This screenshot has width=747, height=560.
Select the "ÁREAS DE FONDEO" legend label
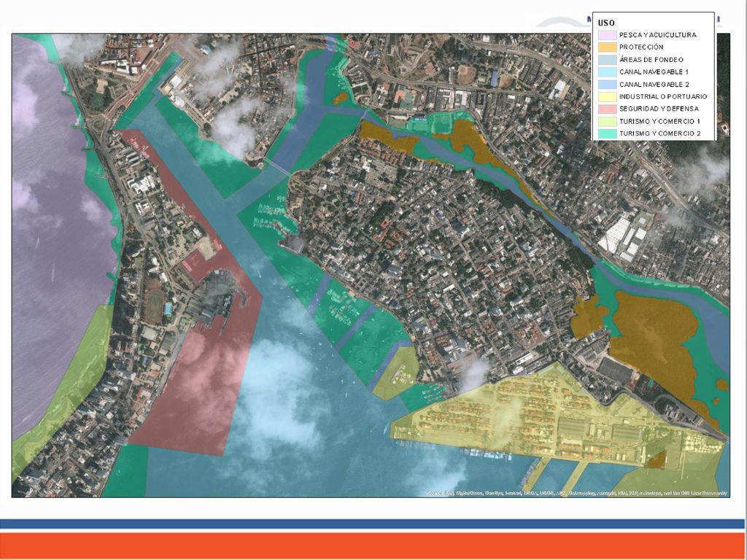651,60
